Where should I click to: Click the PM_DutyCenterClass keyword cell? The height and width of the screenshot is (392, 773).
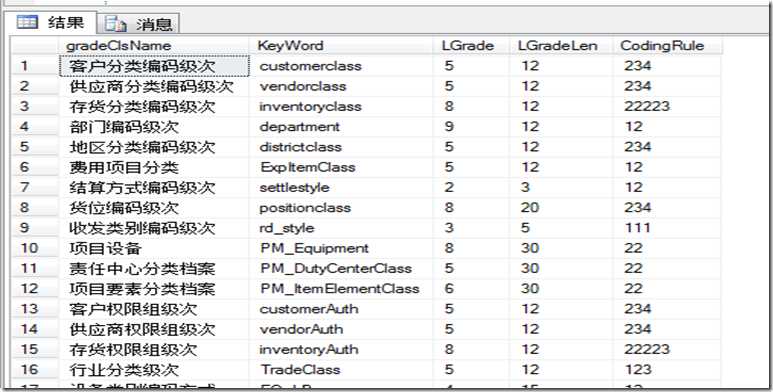[341, 268]
